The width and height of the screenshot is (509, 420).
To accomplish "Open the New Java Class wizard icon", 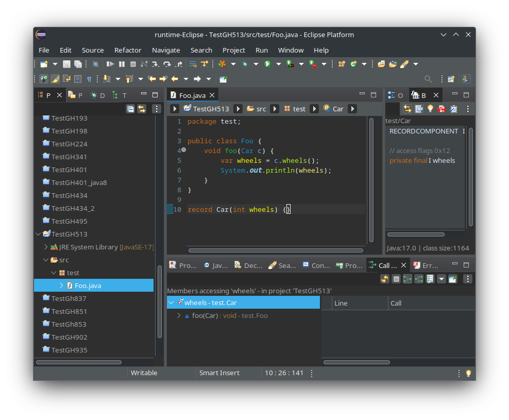I will click(x=353, y=63).
